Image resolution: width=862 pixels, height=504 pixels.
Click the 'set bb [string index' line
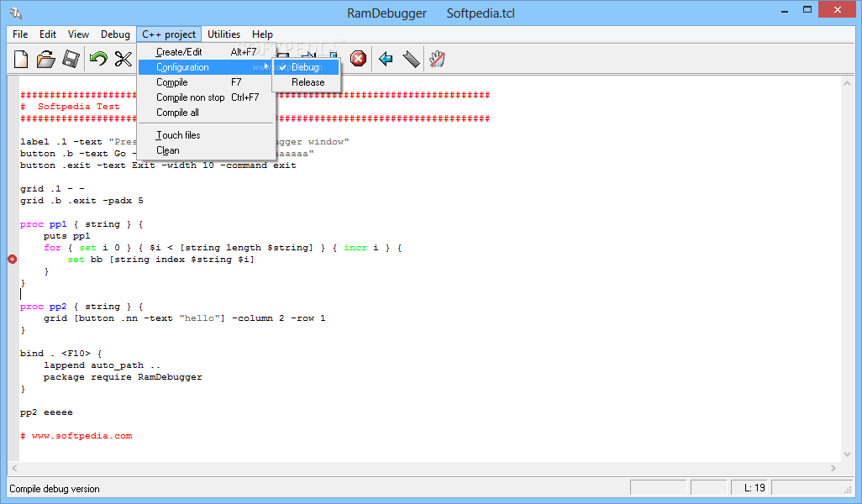point(161,260)
